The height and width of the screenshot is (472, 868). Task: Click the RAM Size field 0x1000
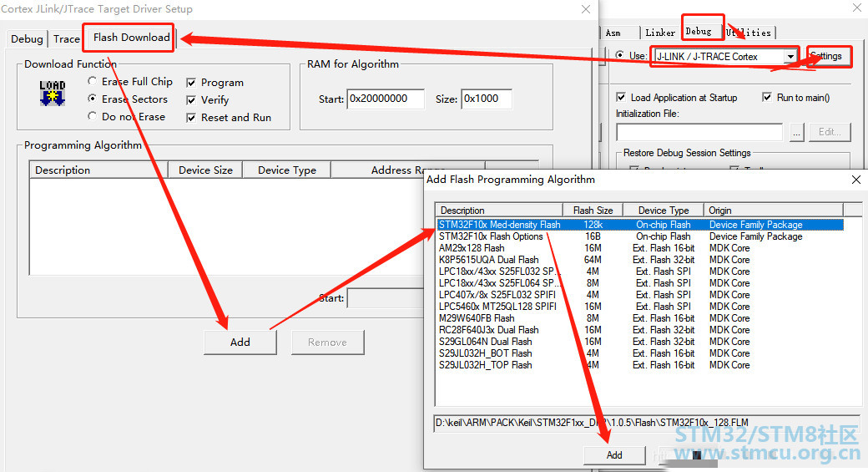486,99
